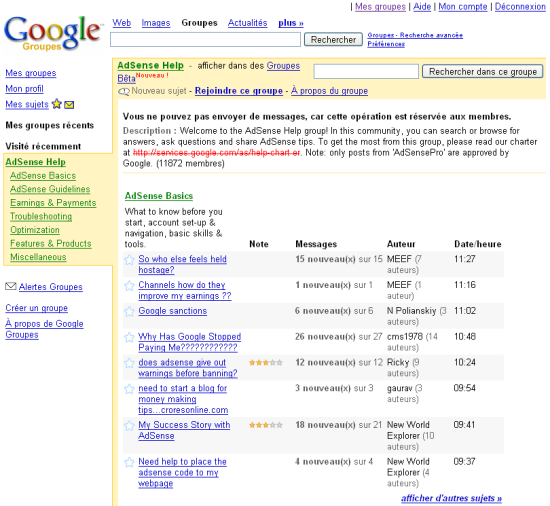The height and width of the screenshot is (506, 550).
Task: Click the 'AdSense Help' group title in header
Action: [x=150, y=66]
